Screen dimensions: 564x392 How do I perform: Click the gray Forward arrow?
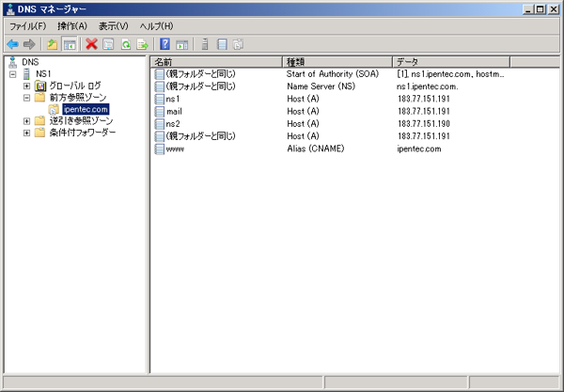tap(29, 44)
